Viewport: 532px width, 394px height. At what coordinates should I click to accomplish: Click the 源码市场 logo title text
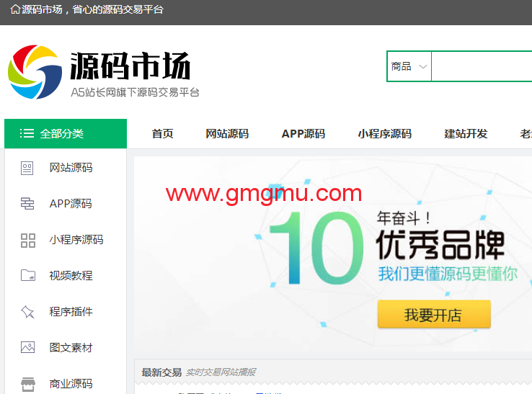pos(130,66)
